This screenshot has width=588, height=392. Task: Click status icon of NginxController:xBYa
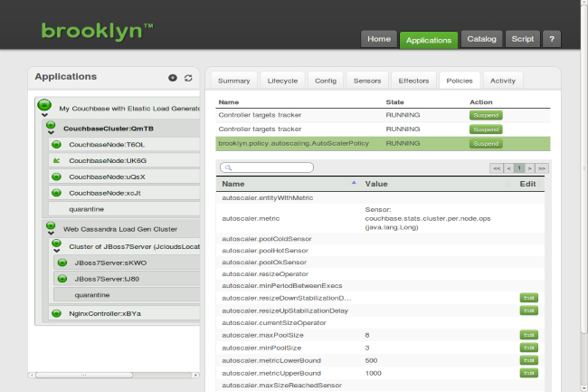click(56, 313)
